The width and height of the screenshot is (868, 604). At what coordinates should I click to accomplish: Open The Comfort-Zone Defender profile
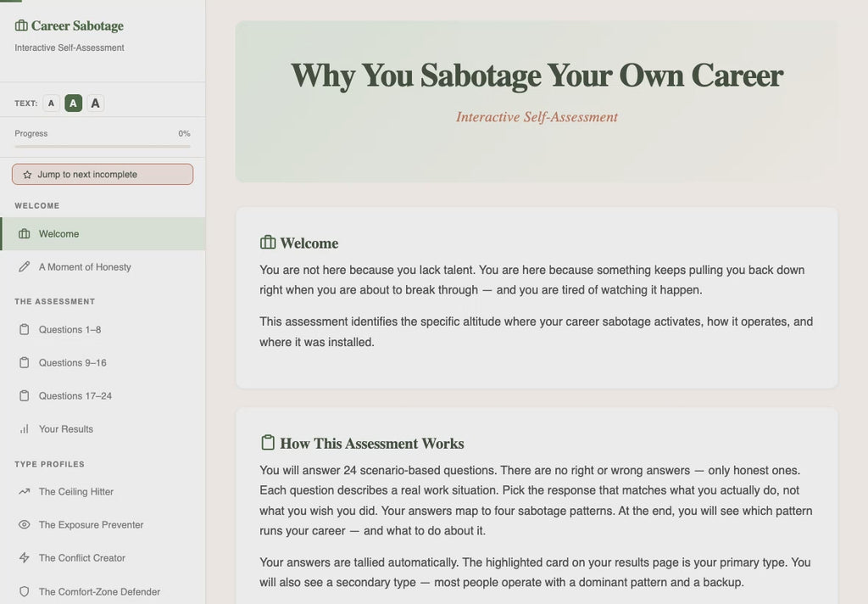click(x=103, y=591)
